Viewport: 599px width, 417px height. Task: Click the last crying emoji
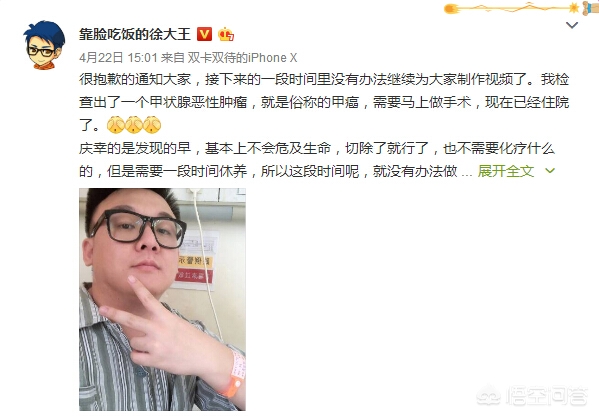[152, 124]
